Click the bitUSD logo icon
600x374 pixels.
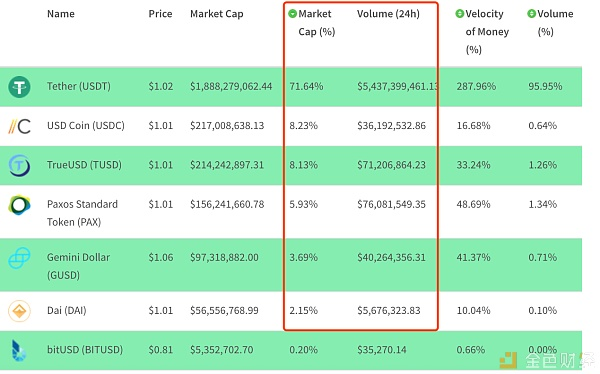tap(18, 350)
